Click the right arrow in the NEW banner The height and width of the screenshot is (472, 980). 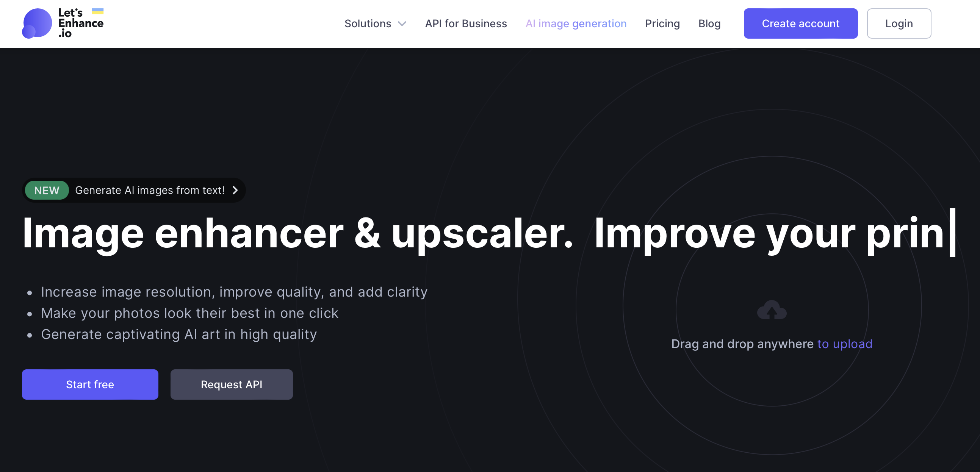point(235,190)
